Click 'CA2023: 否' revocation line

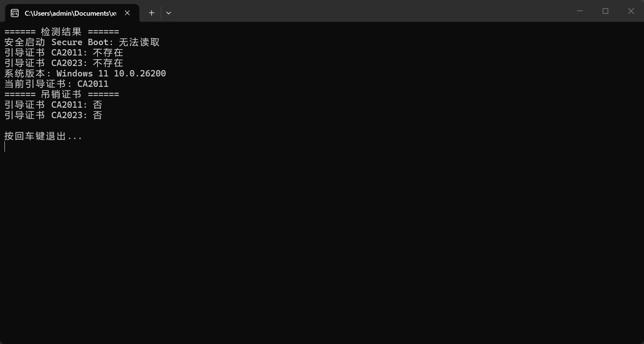click(53, 115)
